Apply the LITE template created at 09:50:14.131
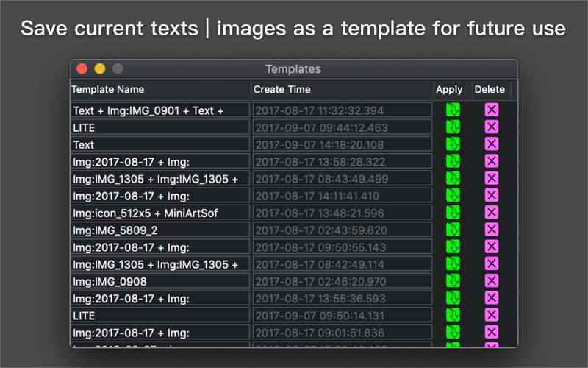 453,315
